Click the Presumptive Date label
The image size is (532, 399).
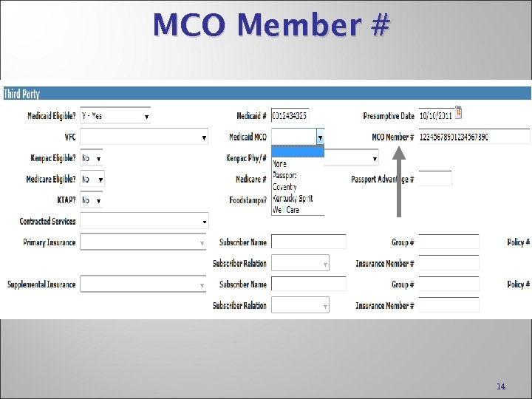pos(389,116)
